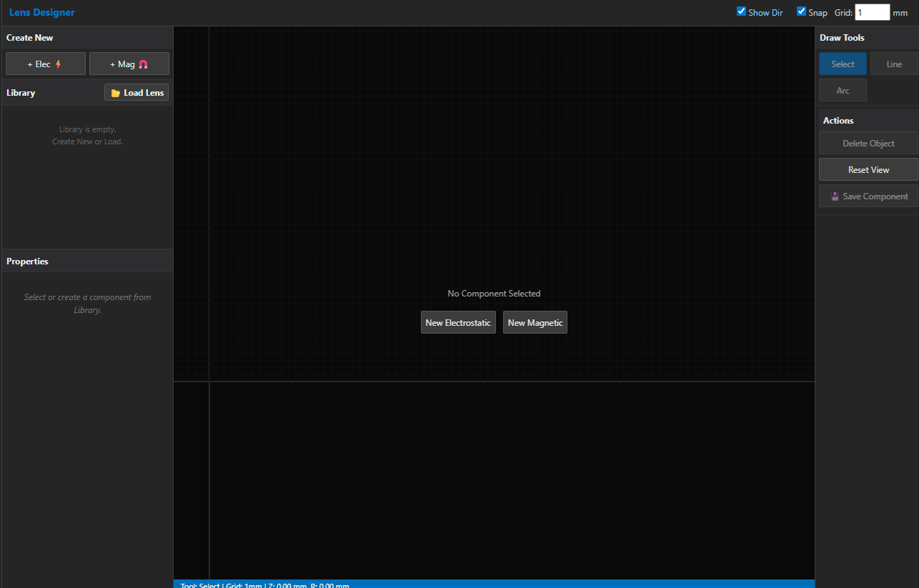919x588 pixels.
Task: Choose the Line draw tool
Action: pos(894,64)
